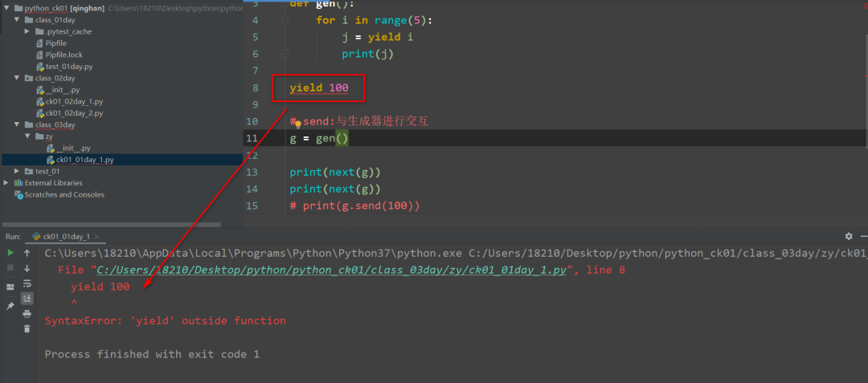Image resolution: width=868 pixels, height=383 pixels.
Task: Click the second 'print(next(g))' on line 14
Action: [x=335, y=189]
